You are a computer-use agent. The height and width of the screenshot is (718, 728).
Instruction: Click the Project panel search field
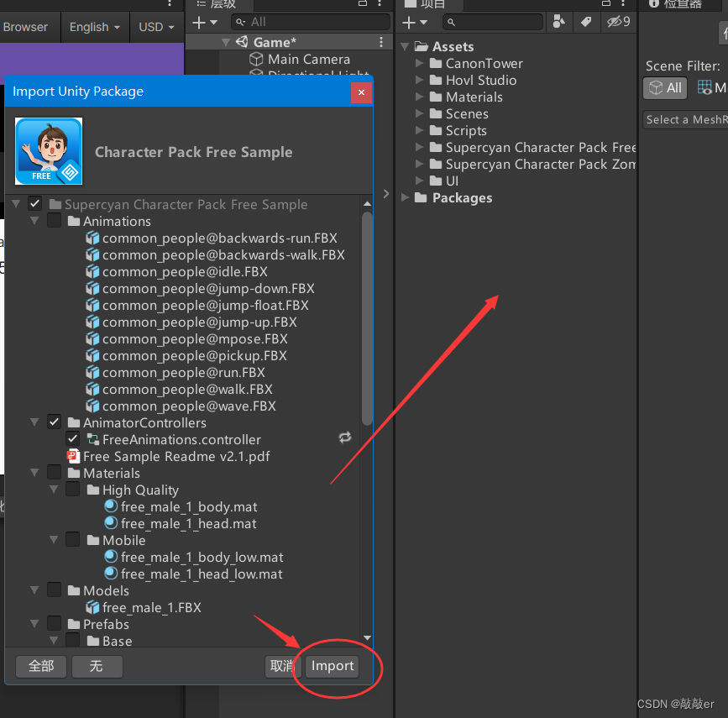coord(493,22)
